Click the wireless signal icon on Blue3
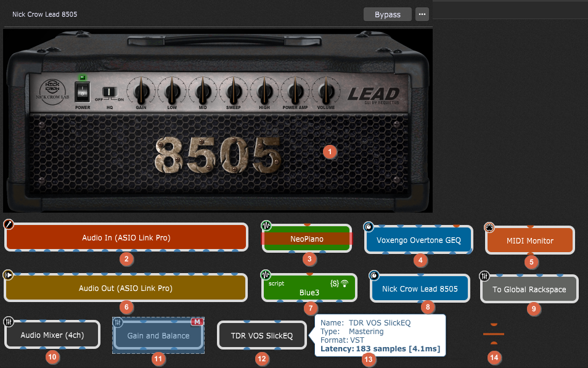The image size is (588, 368). click(345, 283)
